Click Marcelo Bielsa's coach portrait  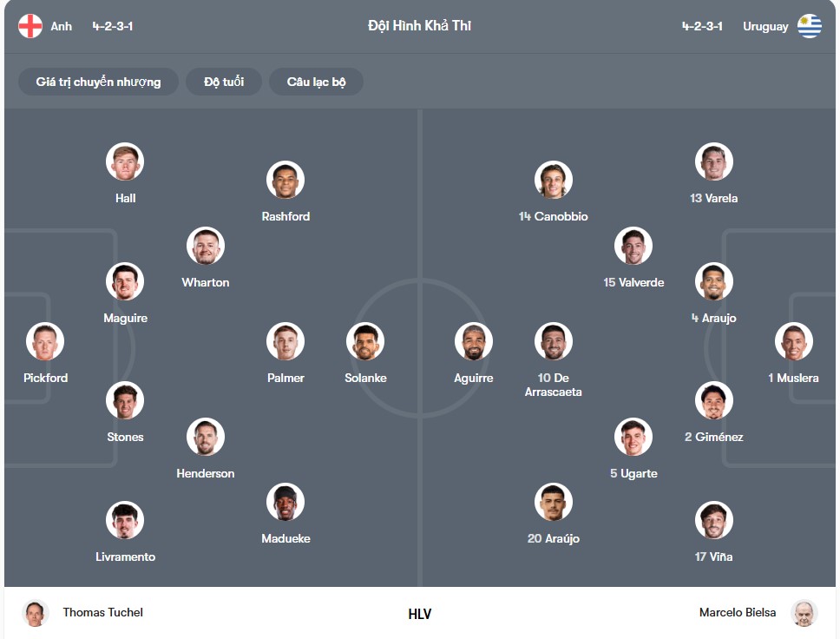(804, 612)
